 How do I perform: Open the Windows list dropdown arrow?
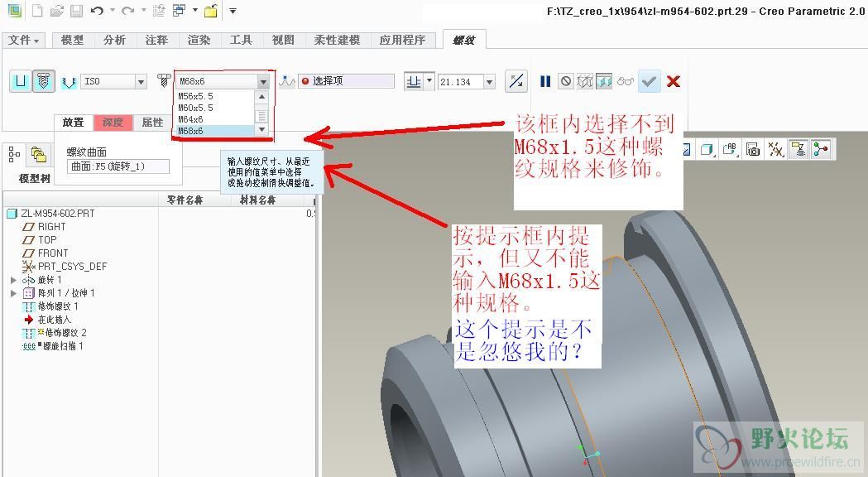[194, 11]
